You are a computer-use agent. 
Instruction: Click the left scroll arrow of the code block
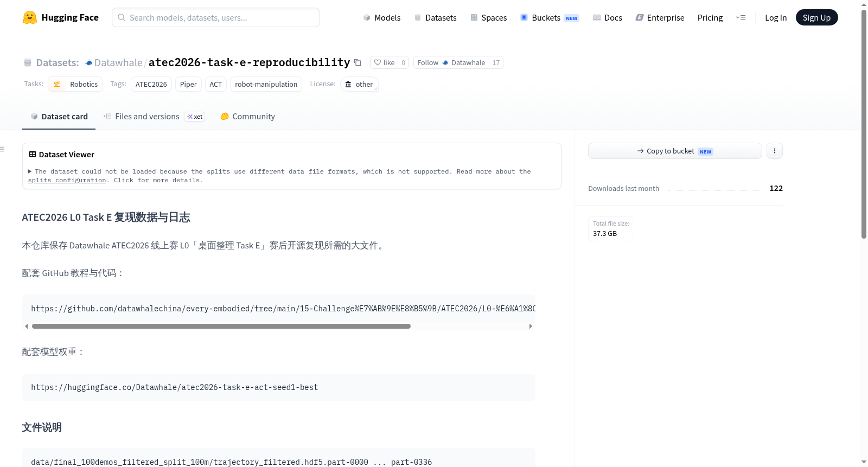(x=26, y=326)
